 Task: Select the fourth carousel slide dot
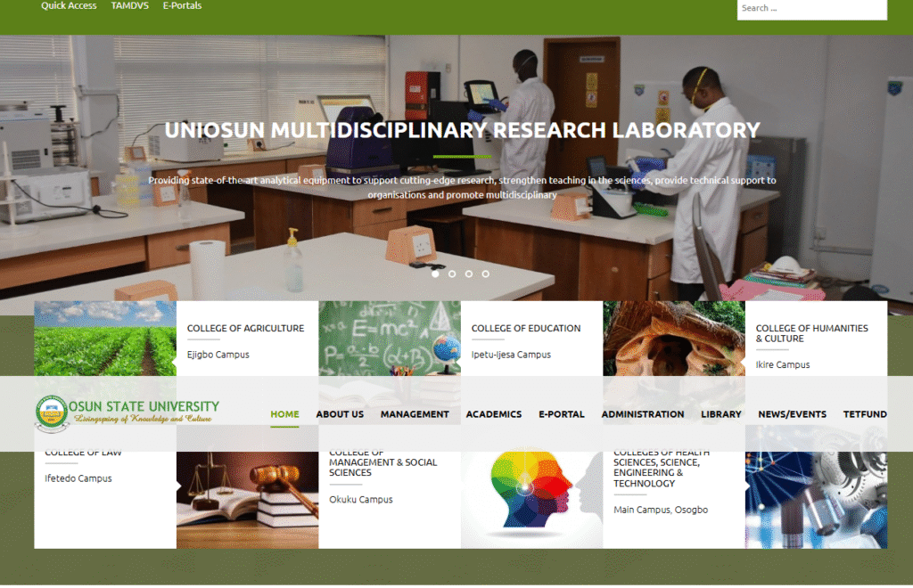486,274
